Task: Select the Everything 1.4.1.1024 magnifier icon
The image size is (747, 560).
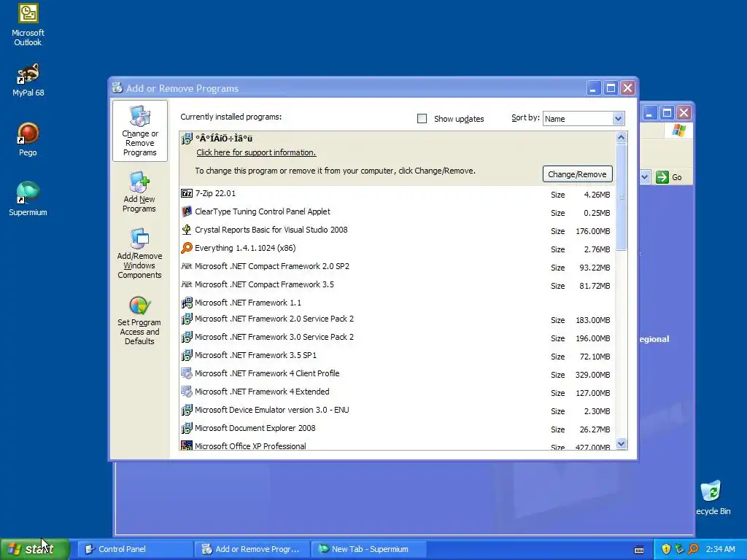Action: (x=187, y=248)
